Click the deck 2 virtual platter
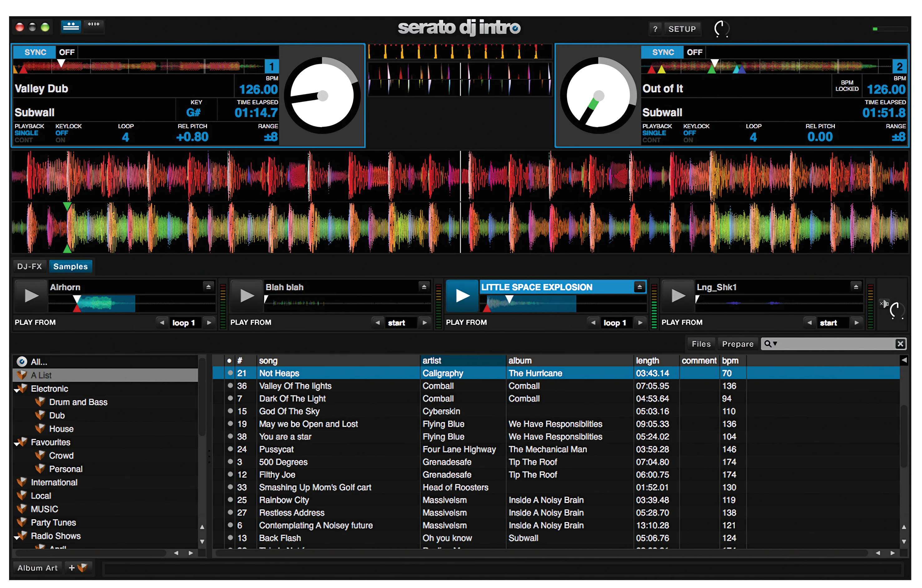 [x=599, y=95]
